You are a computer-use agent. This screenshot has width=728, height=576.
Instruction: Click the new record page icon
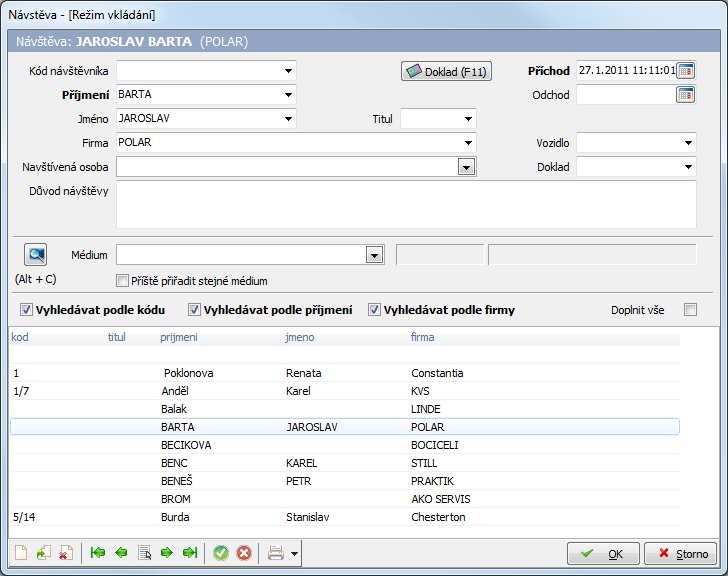(21, 553)
